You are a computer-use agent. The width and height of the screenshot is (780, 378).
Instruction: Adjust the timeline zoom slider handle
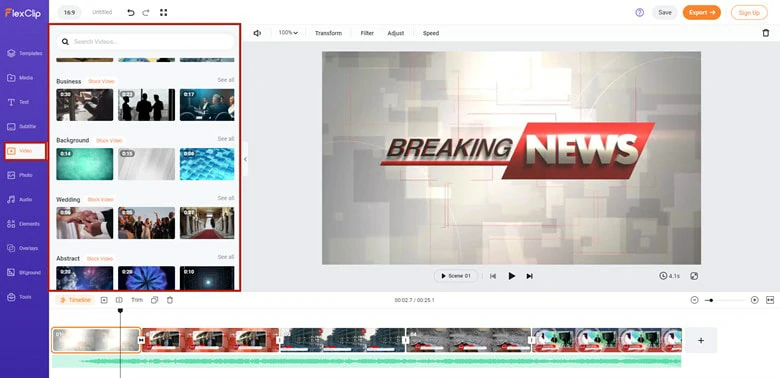pyautogui.click(x=711, y=300)
